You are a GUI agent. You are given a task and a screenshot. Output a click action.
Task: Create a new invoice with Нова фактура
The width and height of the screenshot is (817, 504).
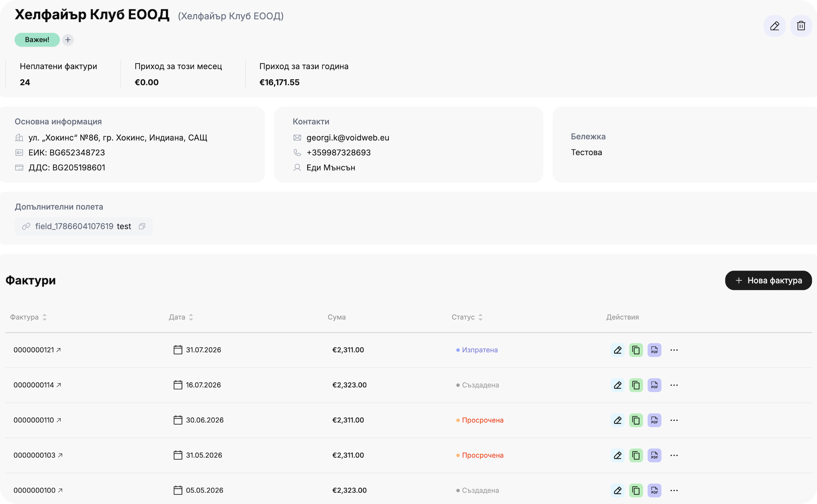click(x=768, y=280)
